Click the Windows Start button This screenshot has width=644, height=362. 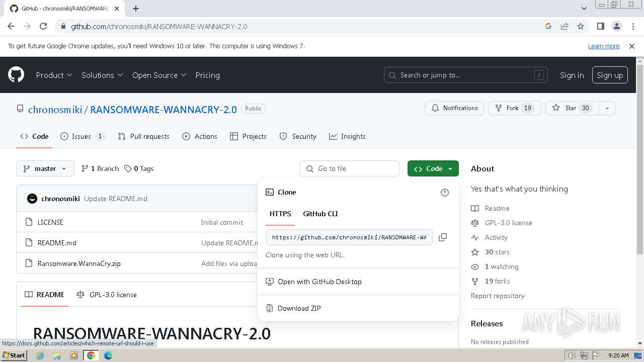[x=14, y=355]
